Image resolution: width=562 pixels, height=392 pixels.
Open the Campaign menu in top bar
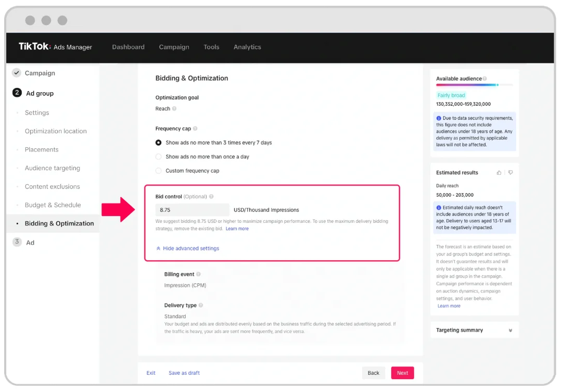click(x=174, y=47)
